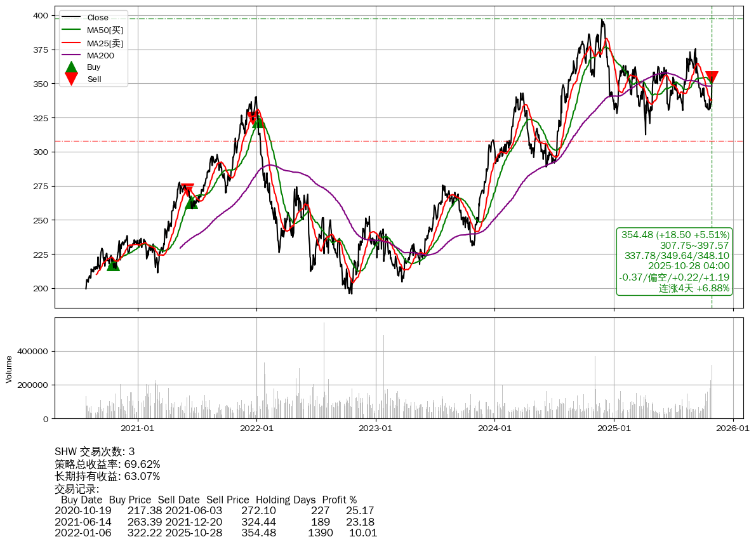Click the Volume axis label
The width and height of the screenshot is (756, 544).
pyautogui.click(x=9, y=369)
